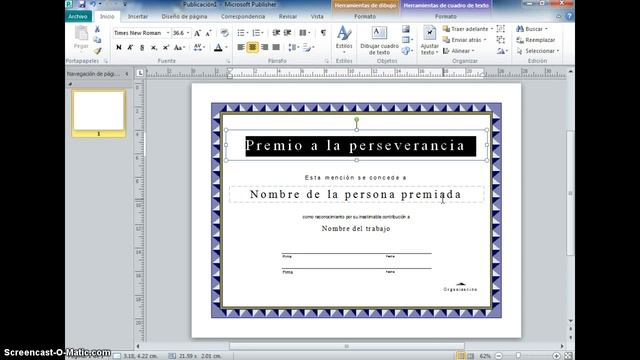
Task: Click the clear formatting icon
Action: (224, 33)
